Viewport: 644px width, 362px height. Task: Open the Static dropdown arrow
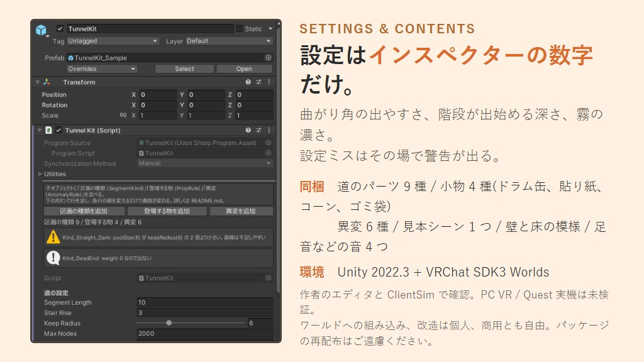tap(270, 29)
